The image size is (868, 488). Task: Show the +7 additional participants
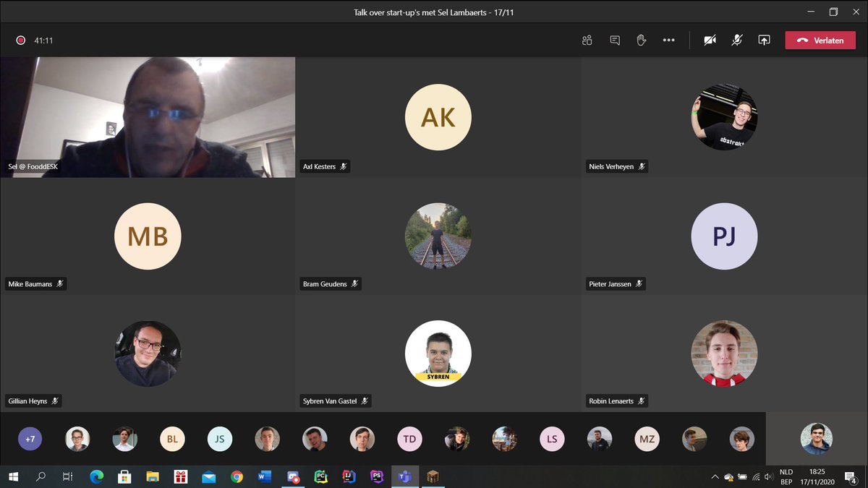point(30,439)
